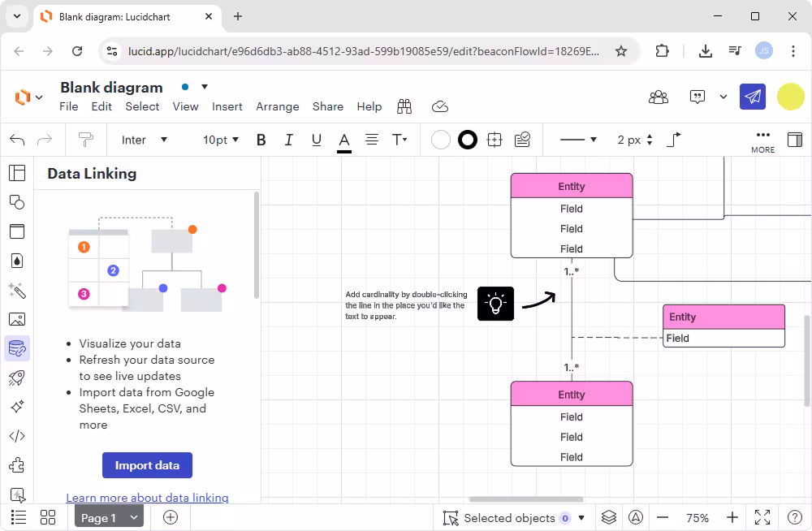The image size is (812, 531).
Task: Open the rocket quick actions sidebar icon
Action: [x=17, y=378]
